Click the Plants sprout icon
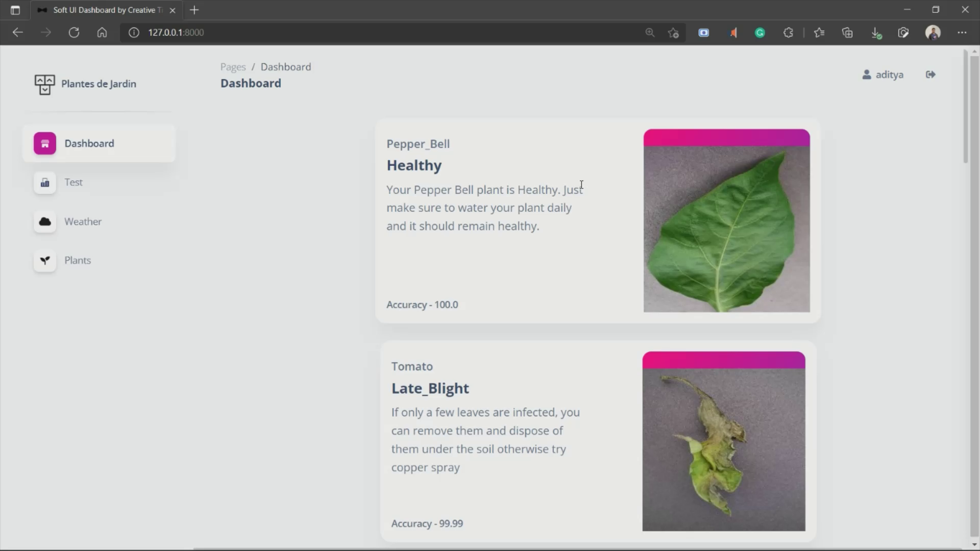980x551 pixels. (x=45, y=260)
